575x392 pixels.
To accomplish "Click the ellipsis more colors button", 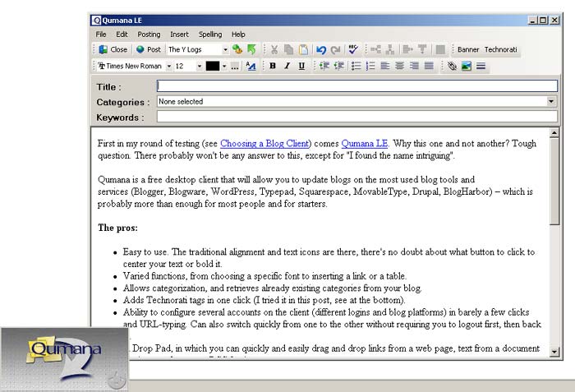I will coord(235,66).
